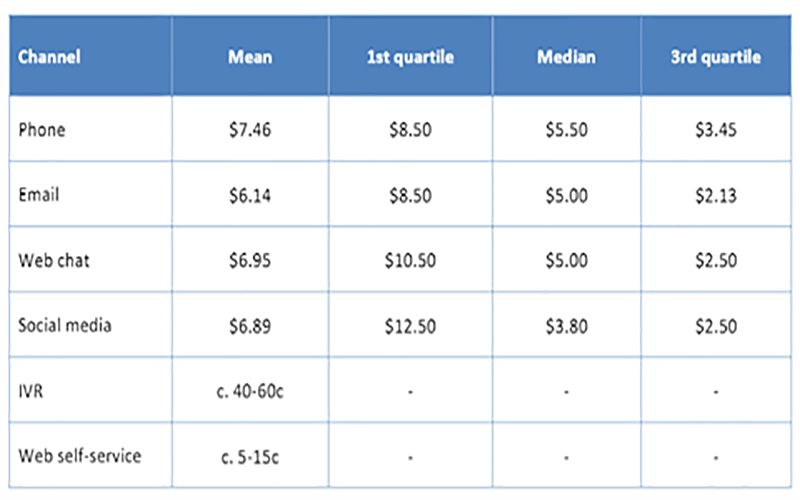The width and height of the screenshot is (800, 500).
Task: Click IVR mean cell c. 40-60c
Action: click(x=250, y=391)
